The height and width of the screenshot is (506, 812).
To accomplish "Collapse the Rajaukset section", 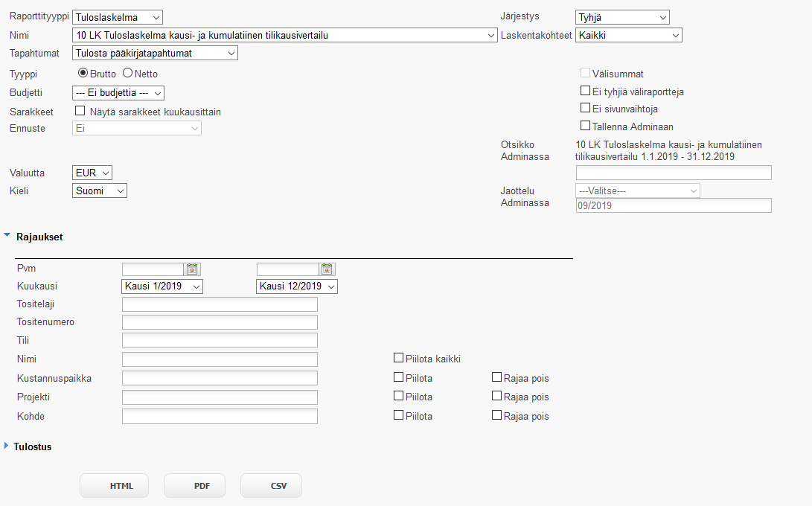I will click(x=7, y=235).
